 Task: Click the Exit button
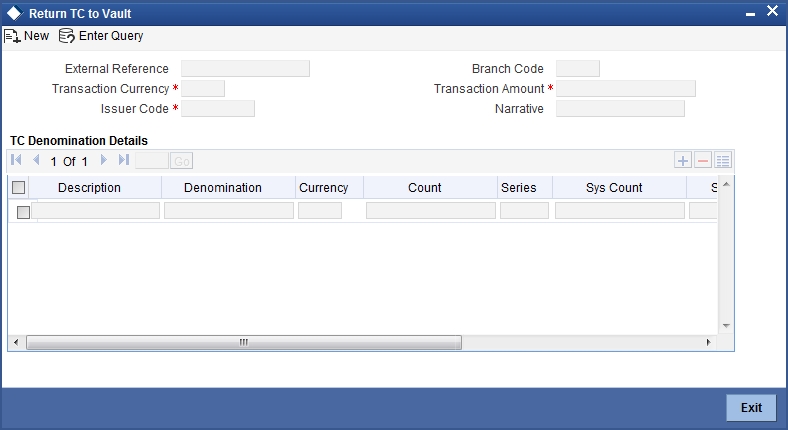pos(751,407)
